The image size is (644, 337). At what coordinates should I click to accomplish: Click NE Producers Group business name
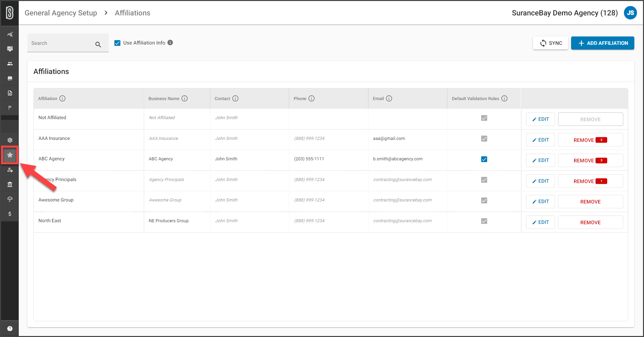pos(169,221)
